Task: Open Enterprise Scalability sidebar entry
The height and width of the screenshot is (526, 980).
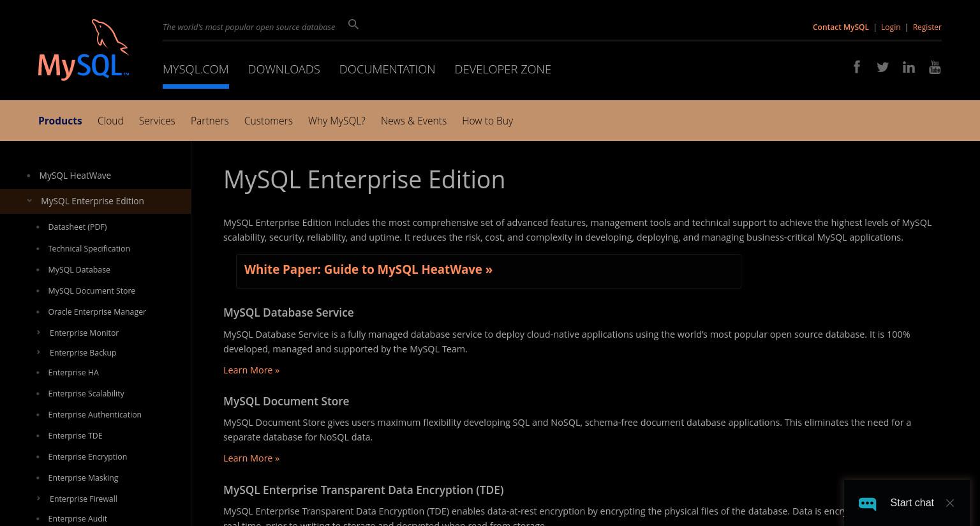Action: point(85,393)
